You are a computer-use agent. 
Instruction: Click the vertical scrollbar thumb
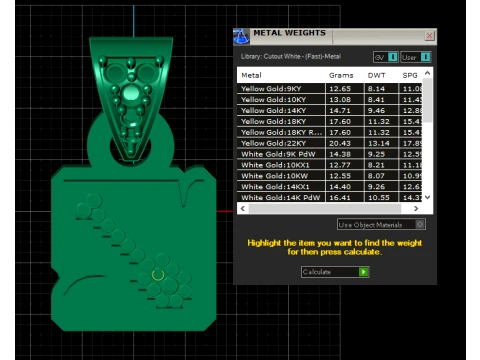tap(427, 100)
